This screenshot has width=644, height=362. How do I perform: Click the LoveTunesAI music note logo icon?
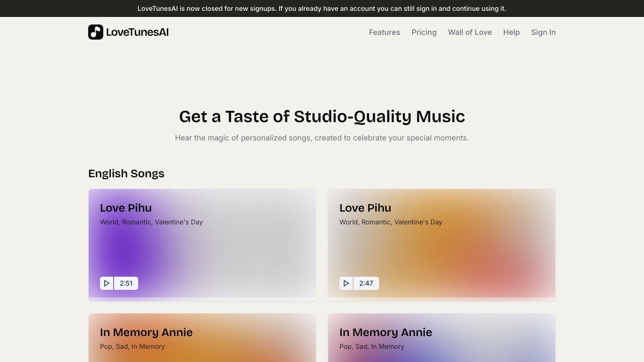pos(96,32)
